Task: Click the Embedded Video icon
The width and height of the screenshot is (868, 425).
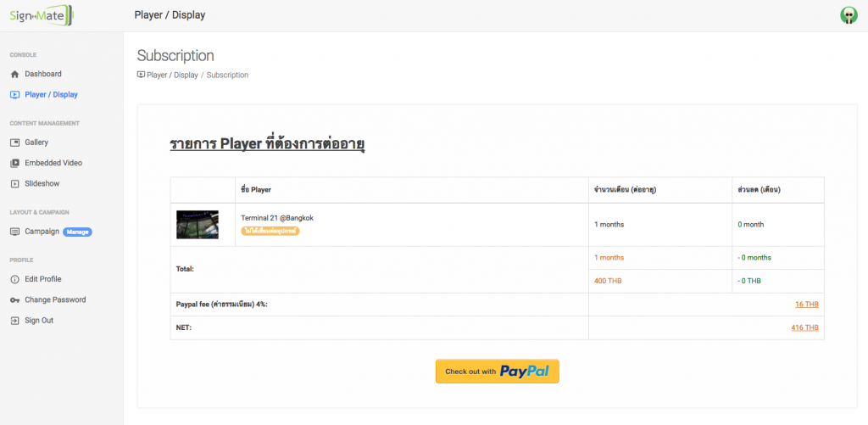Action: [x=14, y=163]
